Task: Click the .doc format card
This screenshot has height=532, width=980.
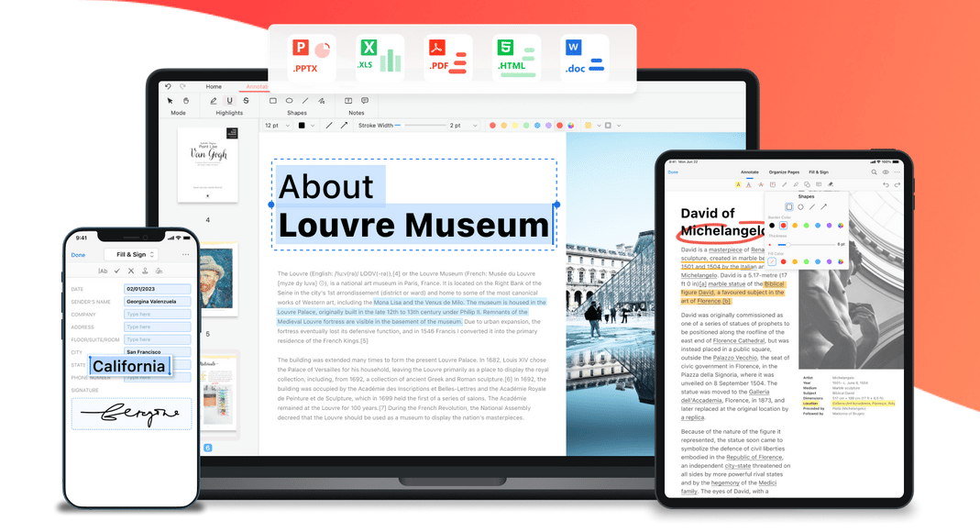Action: (x=584, y=58)
